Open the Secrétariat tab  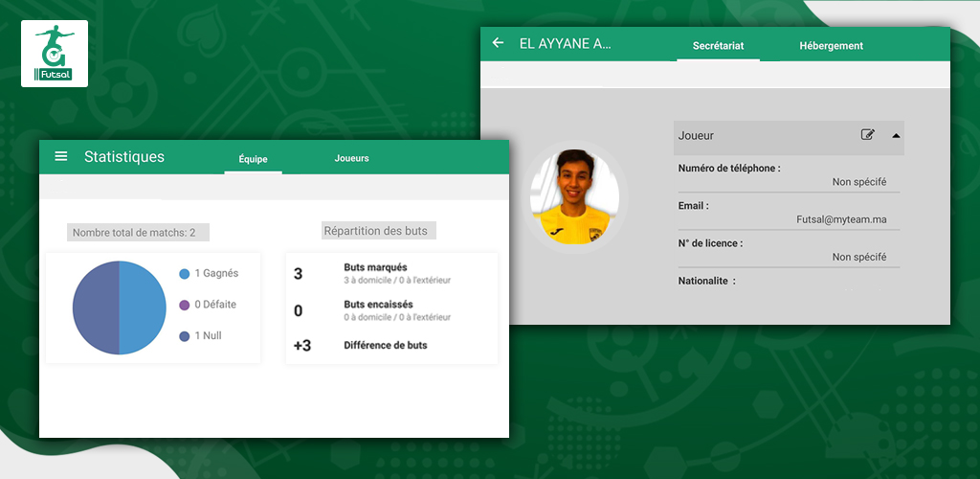(718, 46)
